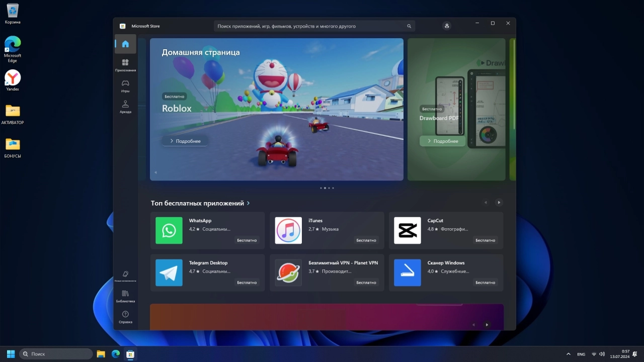The width and height of the screenshot is (644, 362).
Task: Select the carousel page indicator dots
Action: (x=327, y=188)
